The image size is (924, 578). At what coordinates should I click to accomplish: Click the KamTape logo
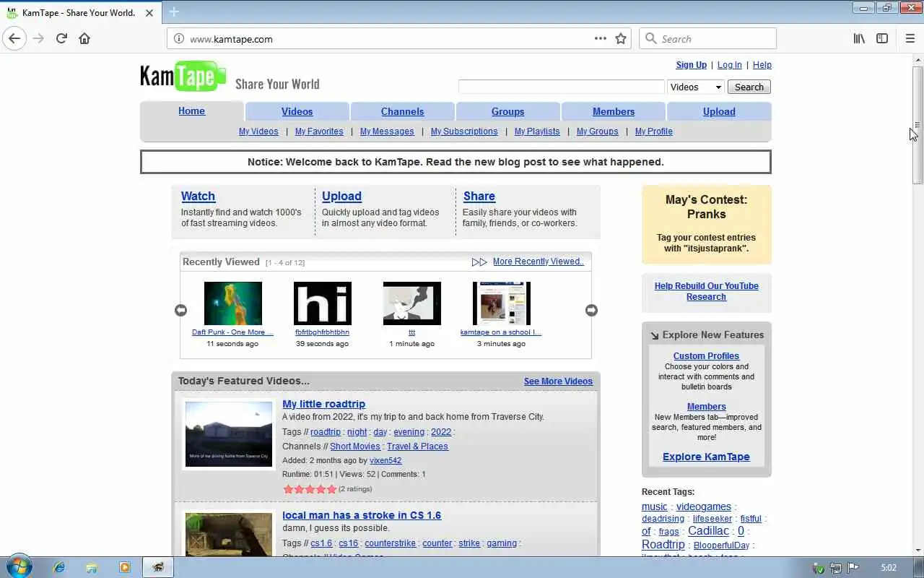[x=183, y=77]
